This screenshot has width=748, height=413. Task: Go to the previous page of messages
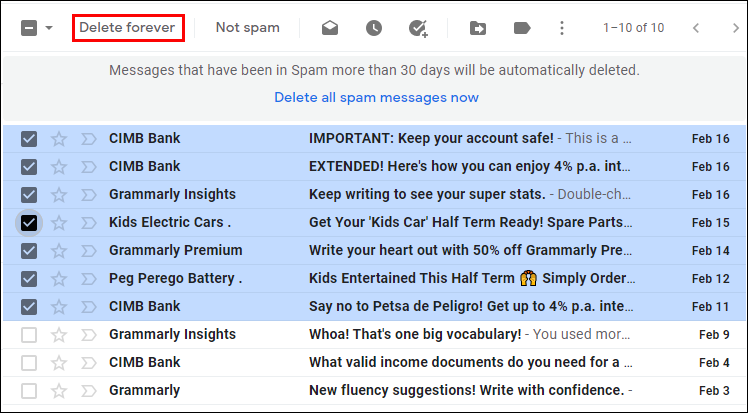[696, 28]
